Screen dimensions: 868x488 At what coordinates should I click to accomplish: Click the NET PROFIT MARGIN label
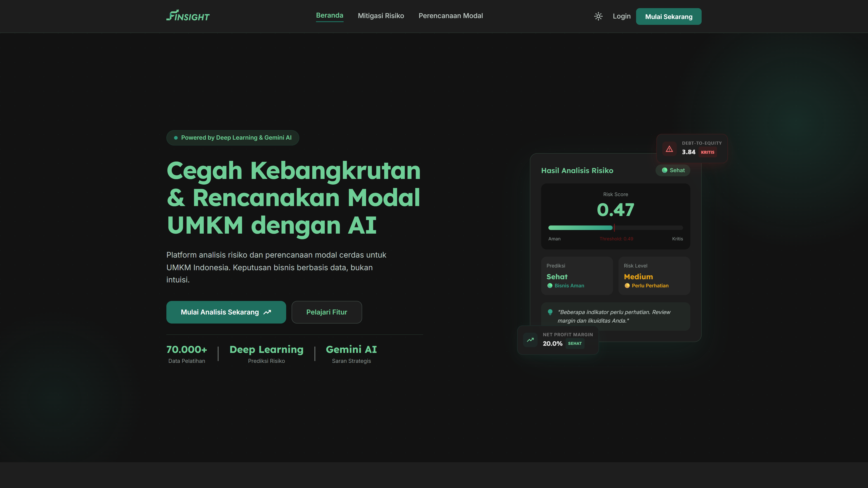pos(567,335)
